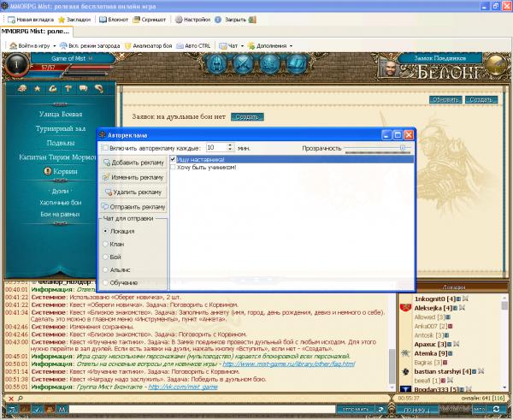
Task: Expand the Дополнения dropdown arrow
Action: coord(291,46)
